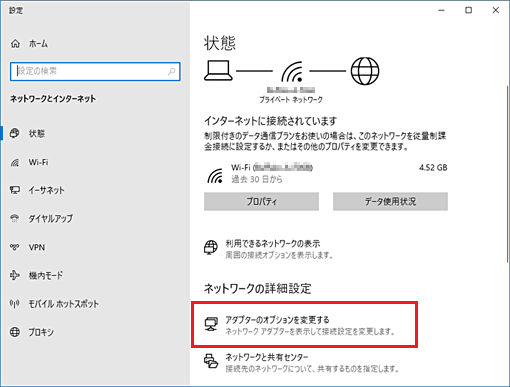Click the 過去 30 日から text
Image resolution: width=510 pixels, height=387 pixels.
coord(257,179)
